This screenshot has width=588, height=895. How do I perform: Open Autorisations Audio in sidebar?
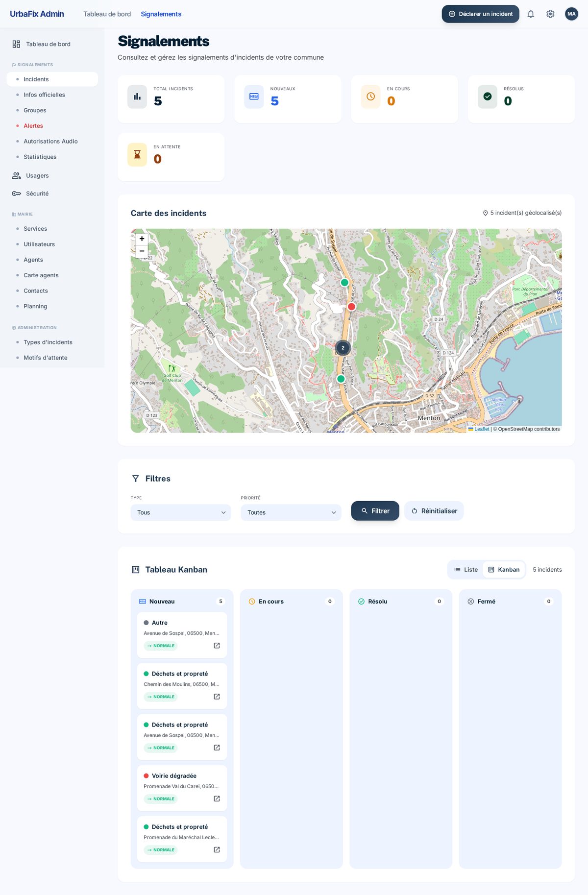pos(52,142)
